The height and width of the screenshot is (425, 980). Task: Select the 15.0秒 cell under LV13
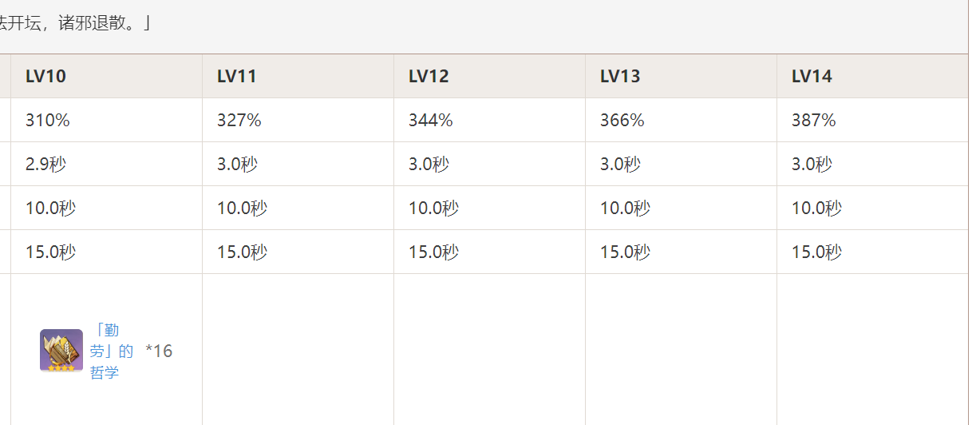click(x=625, y=252)
